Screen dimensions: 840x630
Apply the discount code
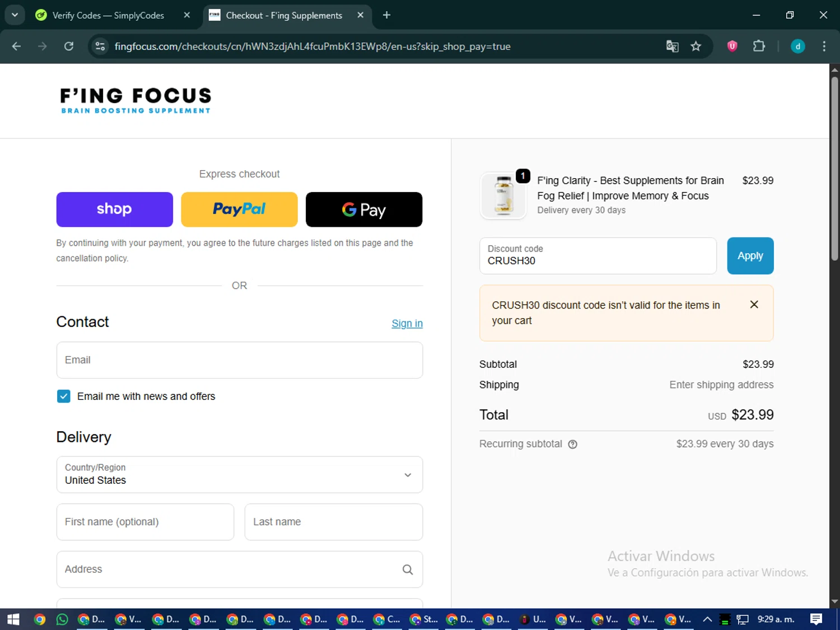750,256
